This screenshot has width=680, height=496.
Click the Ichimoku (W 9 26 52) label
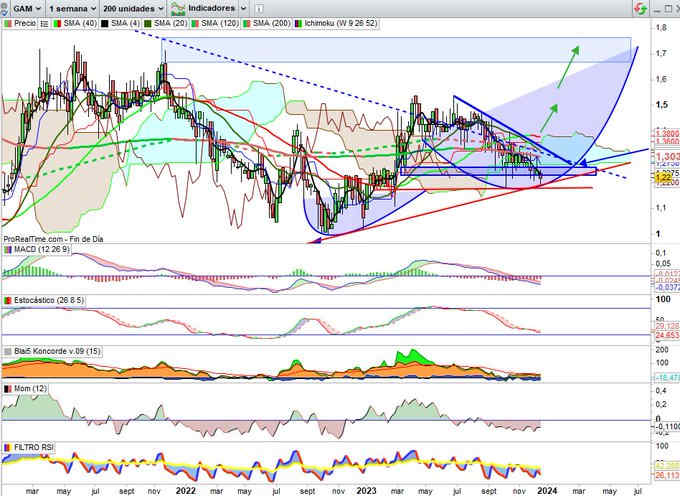click(x=340, y=23)
